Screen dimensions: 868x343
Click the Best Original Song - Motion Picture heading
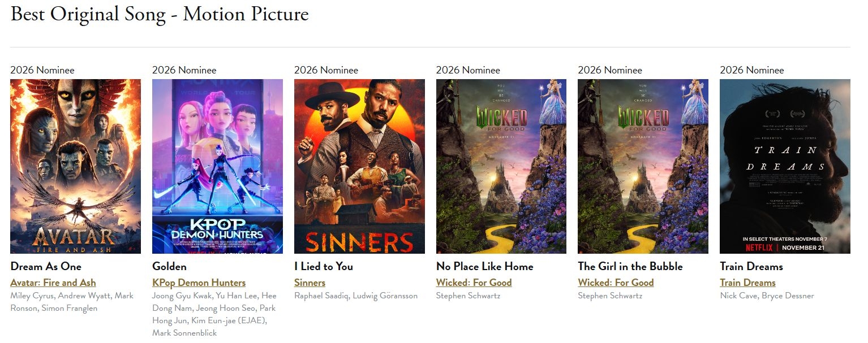[x=160, y=14]
